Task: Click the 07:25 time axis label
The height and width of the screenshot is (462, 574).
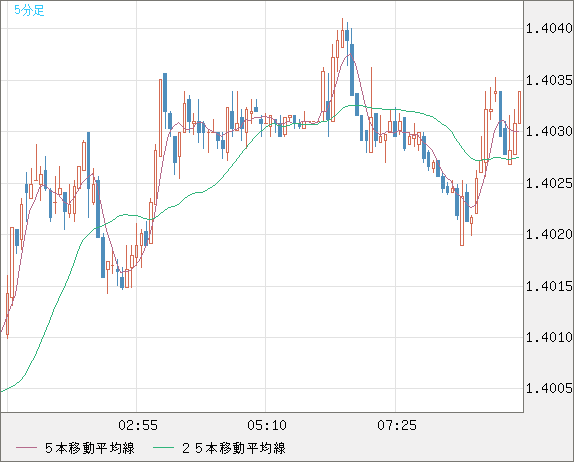Action: coord(397,425)
